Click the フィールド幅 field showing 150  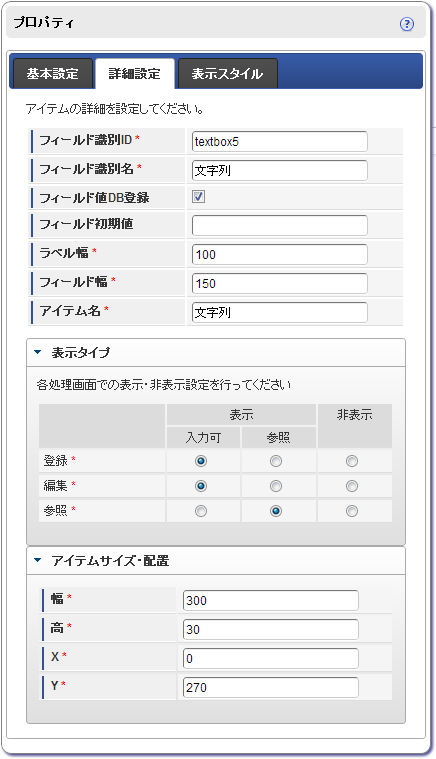click(280, 284)
